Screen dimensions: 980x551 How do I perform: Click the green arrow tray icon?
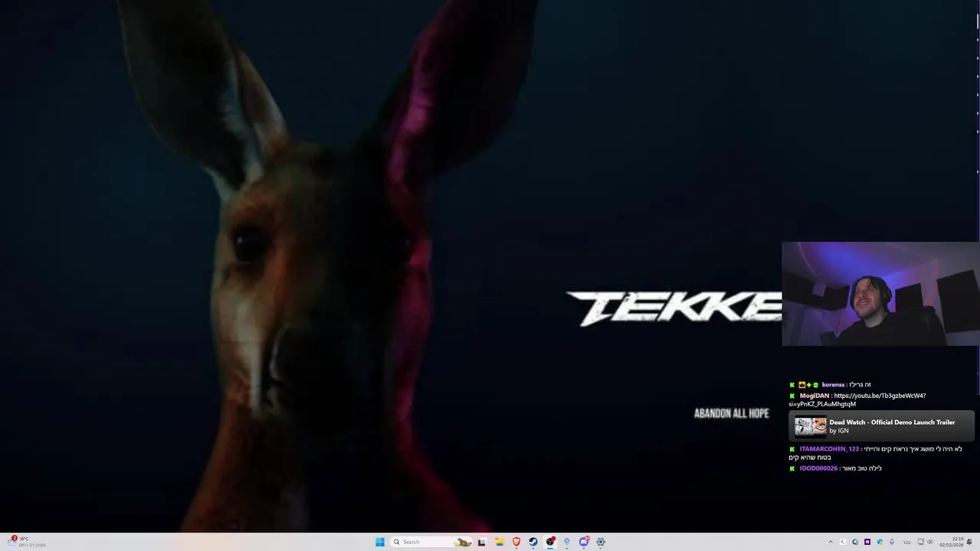843,542
